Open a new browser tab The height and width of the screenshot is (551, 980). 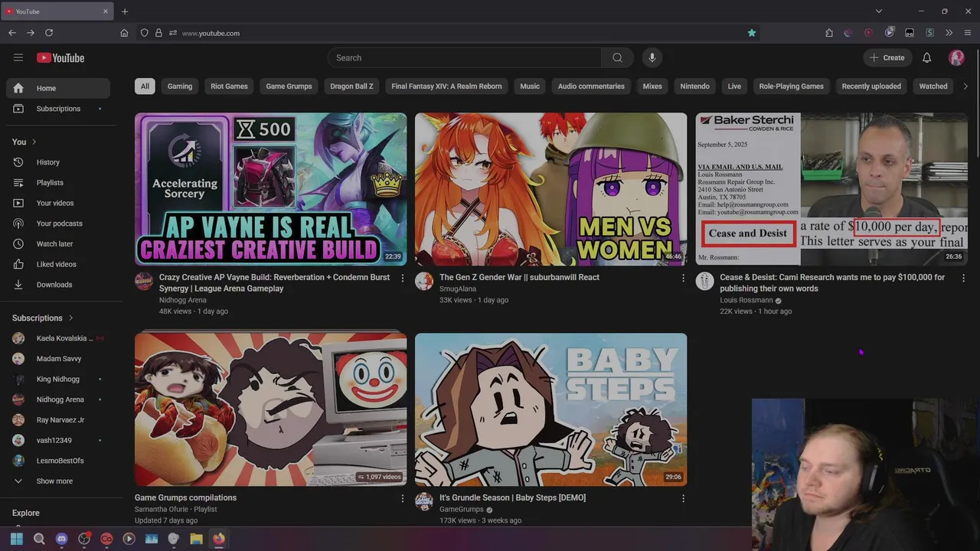[x=125, y=11]
